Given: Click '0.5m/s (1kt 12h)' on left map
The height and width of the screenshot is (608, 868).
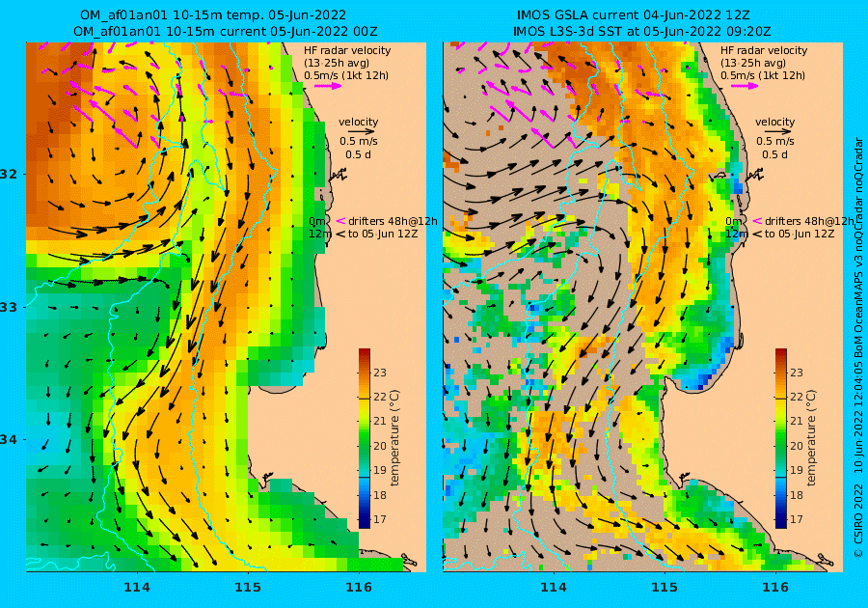Looking at the screenshot, I should coord(346,75).
